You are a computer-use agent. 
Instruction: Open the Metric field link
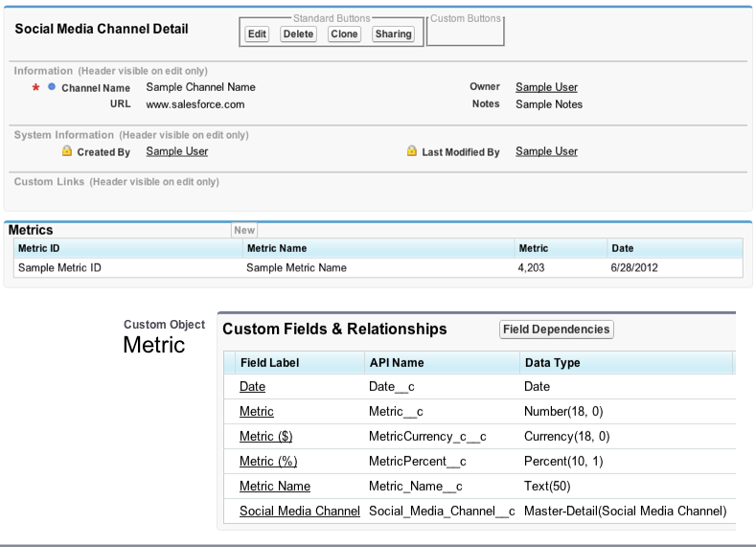tap(256, 411)
